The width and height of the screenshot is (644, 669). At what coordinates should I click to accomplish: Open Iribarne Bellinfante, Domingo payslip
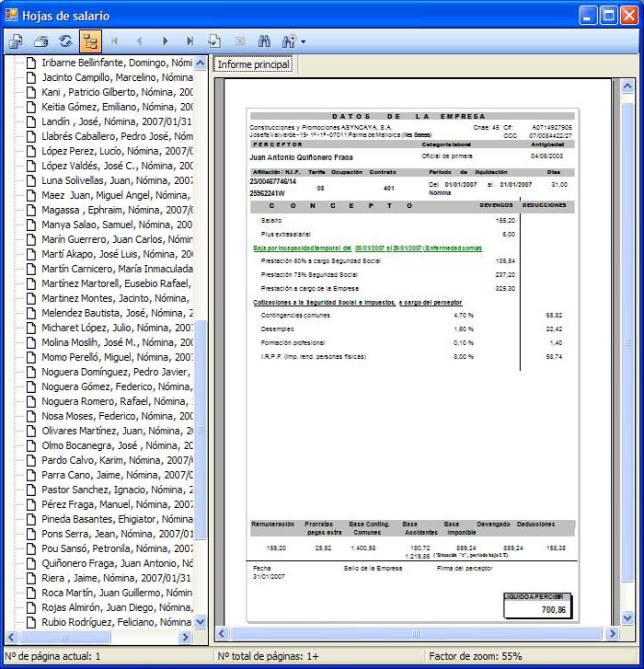point(117,63)
